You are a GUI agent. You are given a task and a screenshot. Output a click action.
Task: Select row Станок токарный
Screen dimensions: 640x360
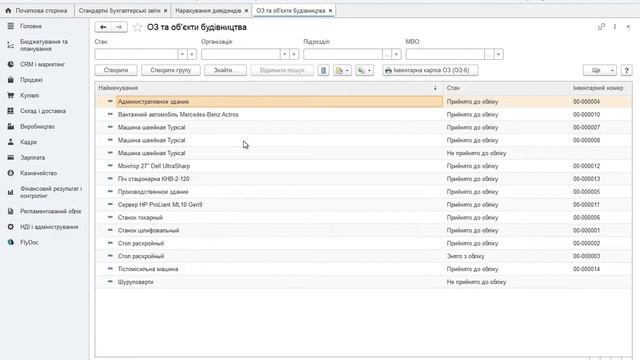[363, 218]
